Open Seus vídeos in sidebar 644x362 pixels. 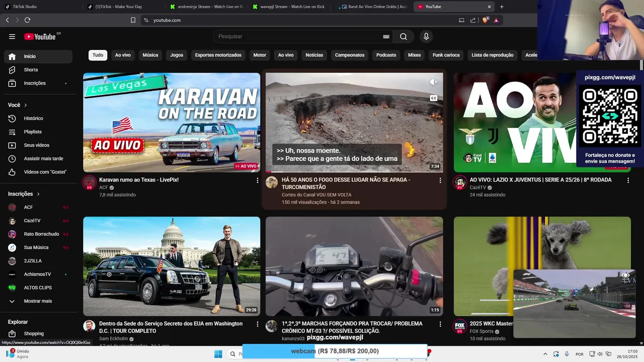click(38, 145)
